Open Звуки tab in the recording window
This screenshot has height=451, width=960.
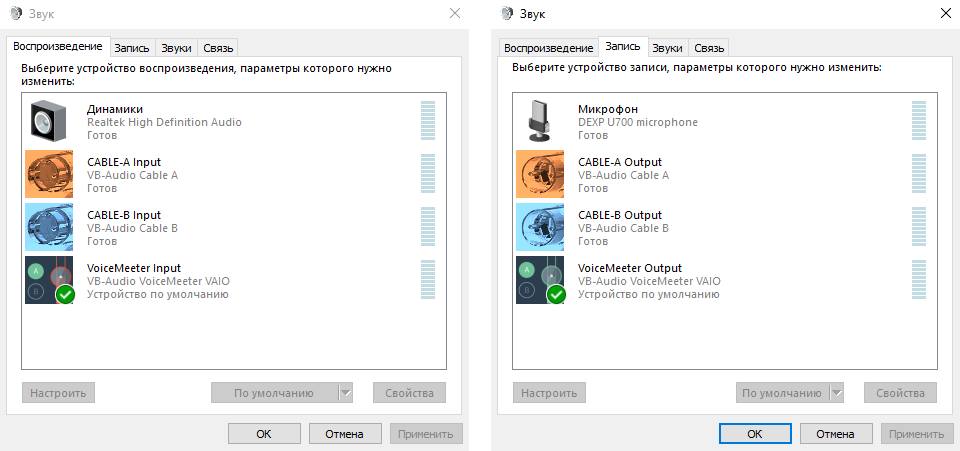667,48
